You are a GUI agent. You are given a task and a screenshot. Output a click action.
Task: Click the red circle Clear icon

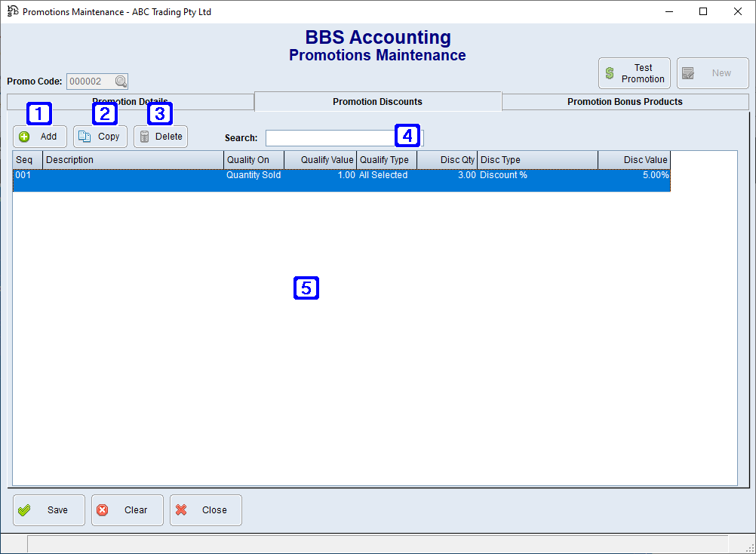coord(103,510)
